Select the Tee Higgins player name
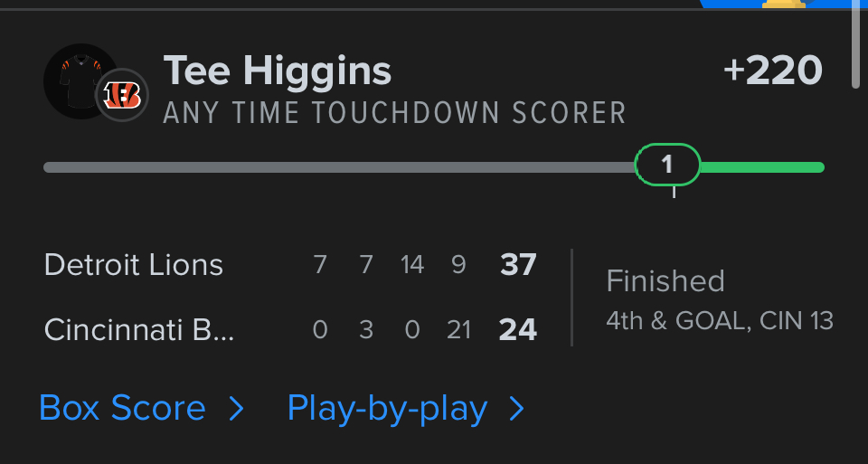 (x=278, y=71)
